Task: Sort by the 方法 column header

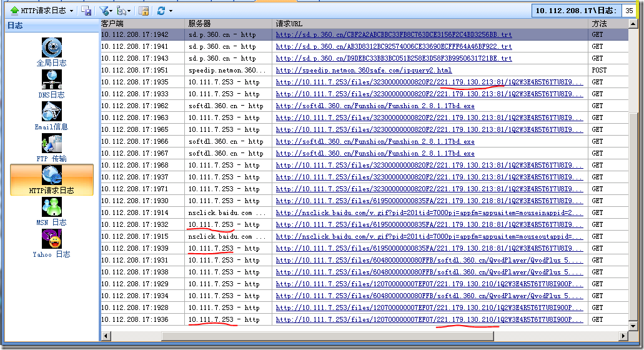Action: pyautogui.click(x=608, y=24)
